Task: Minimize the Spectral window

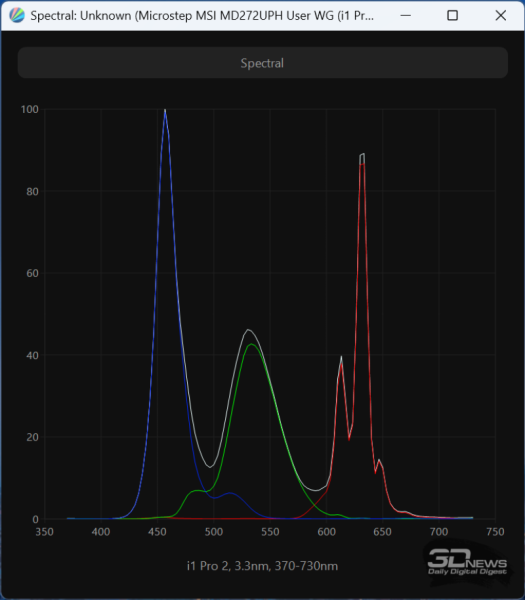Action: 405,16
